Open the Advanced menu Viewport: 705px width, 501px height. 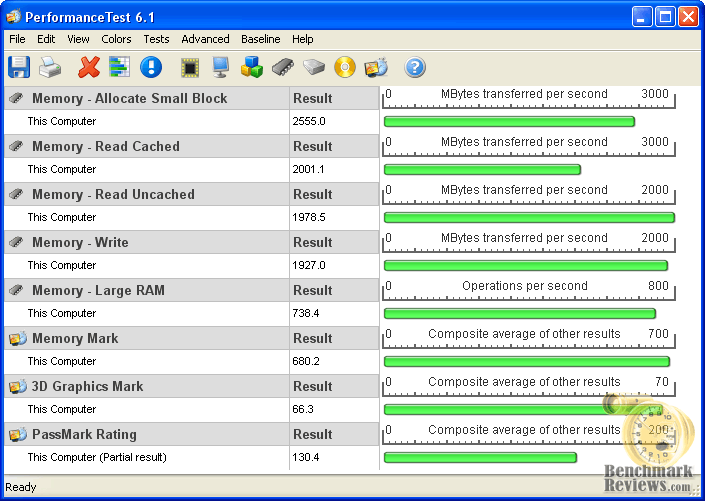coord(205,39)
